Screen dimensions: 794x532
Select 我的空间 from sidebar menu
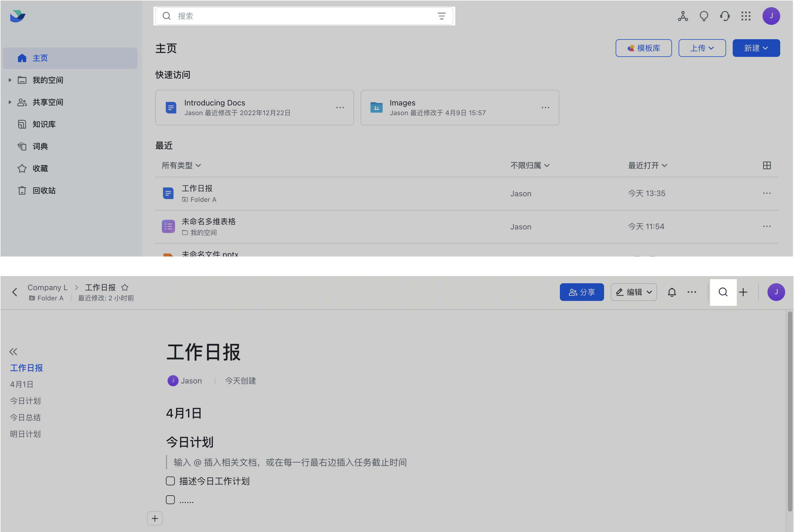point(48,80)
